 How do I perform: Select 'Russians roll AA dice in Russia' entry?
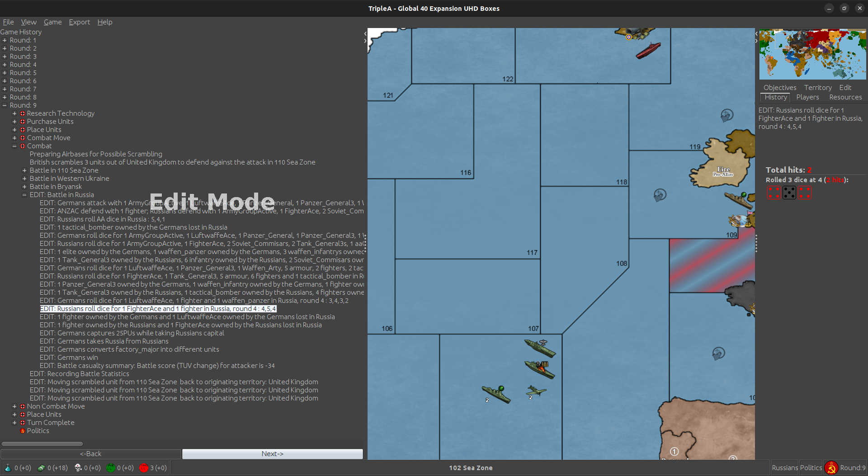tap(102, 219)
